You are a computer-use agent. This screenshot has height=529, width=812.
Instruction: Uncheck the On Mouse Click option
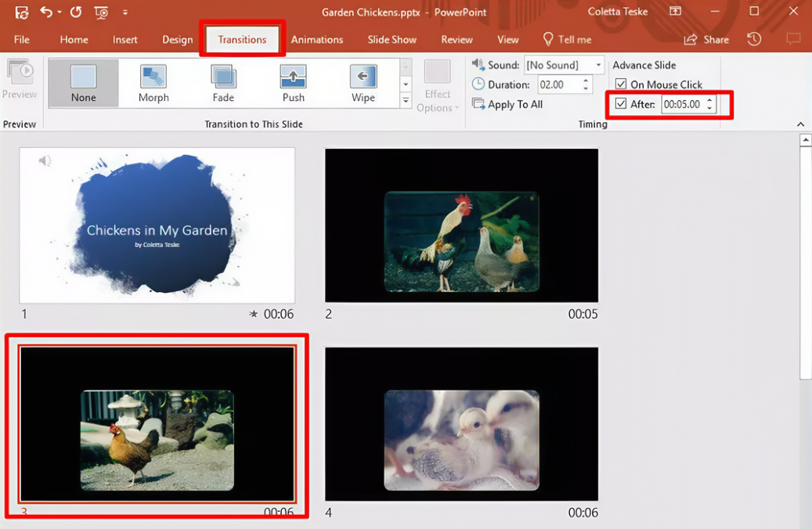click(621, 84)
